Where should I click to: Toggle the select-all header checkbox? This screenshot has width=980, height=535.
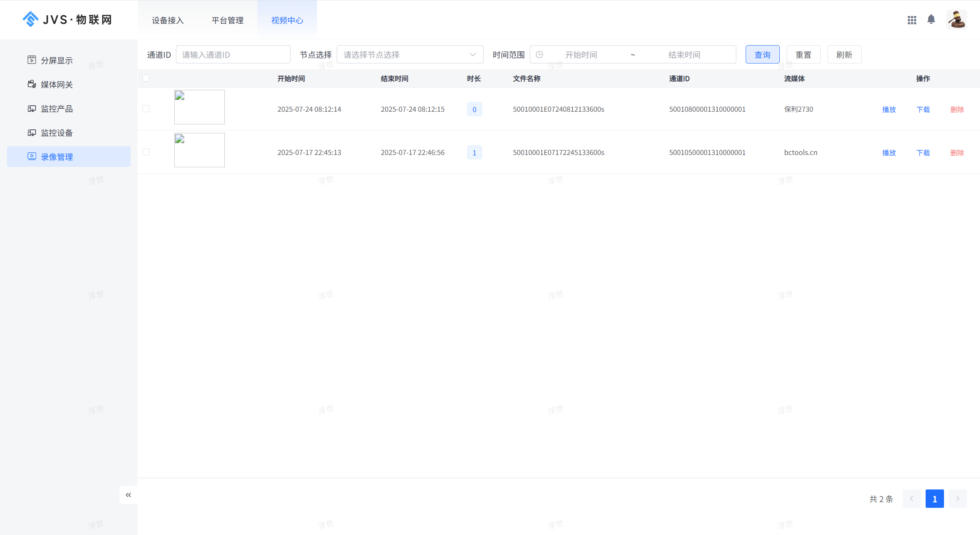[146, 78]
